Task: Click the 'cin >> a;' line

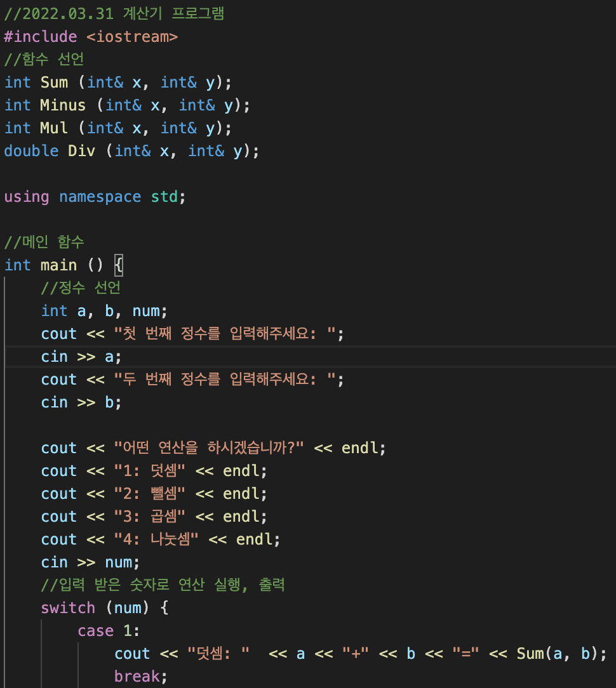Action: tap(81, 356)
